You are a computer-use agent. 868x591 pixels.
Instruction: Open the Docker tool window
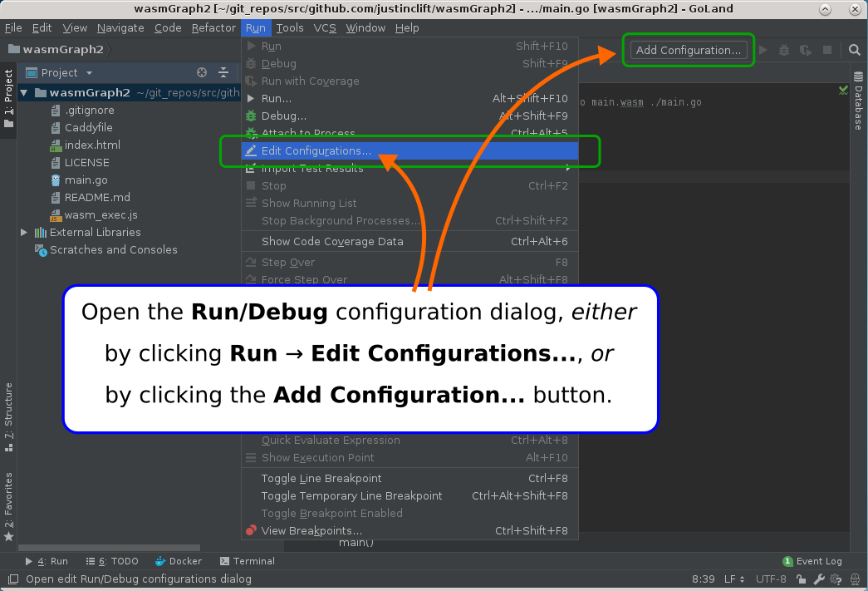pos(179,561)
